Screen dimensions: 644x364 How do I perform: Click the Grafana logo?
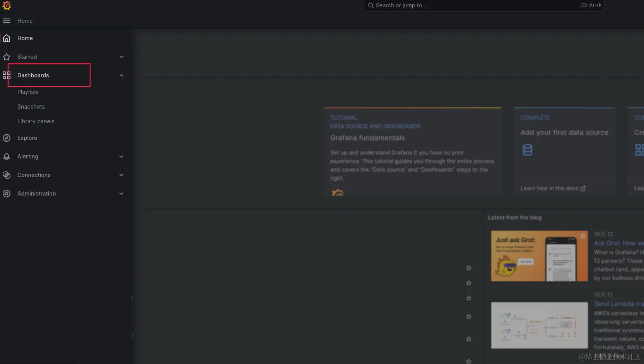(x=7, y=5)
